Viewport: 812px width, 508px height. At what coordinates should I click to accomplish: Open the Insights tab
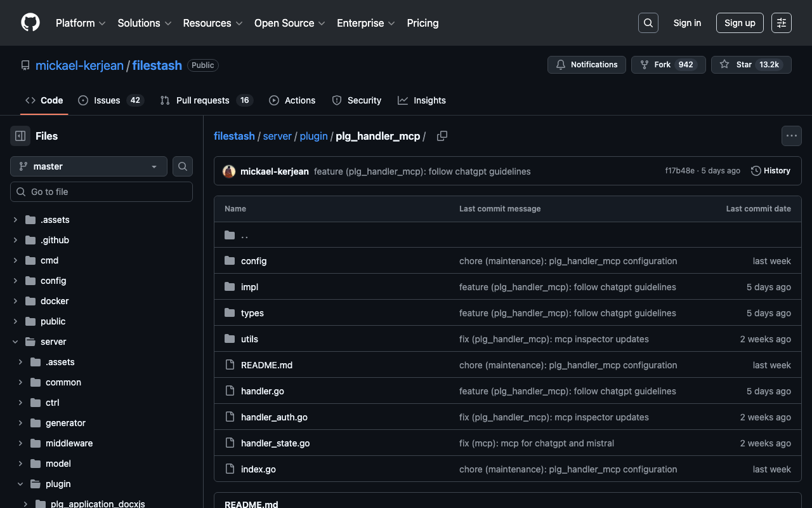tap(422, 100)
